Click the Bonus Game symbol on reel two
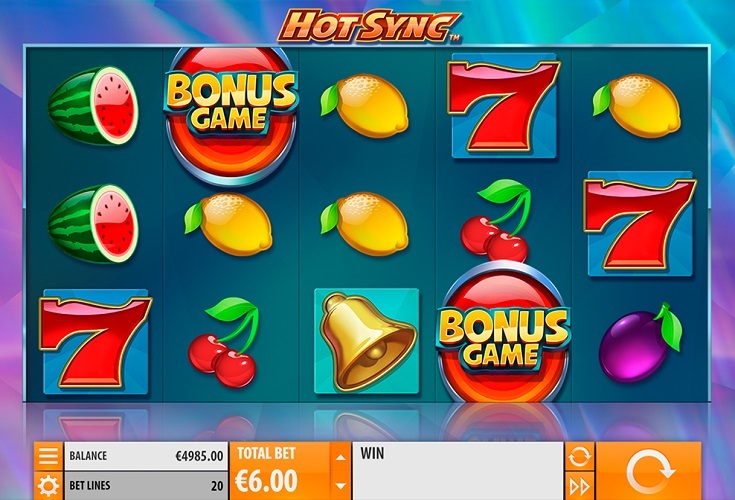The width and height of the screenshot is (735, 500). (231, 114)
